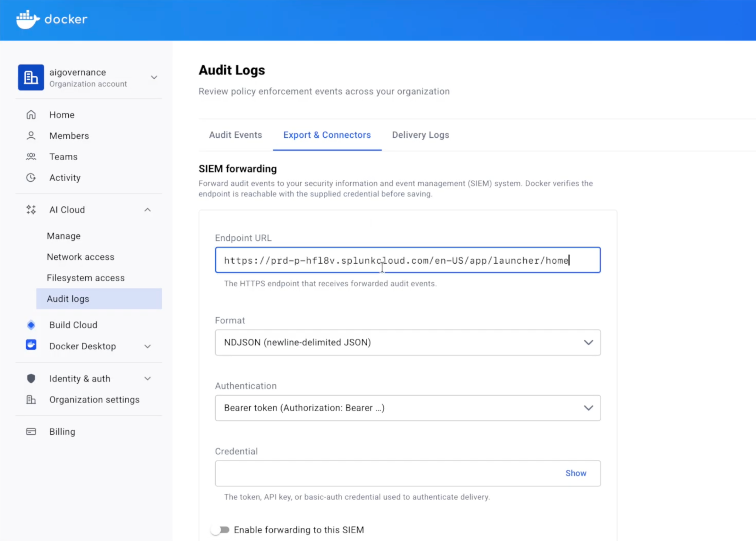Click the Format field label

(230, 321)
